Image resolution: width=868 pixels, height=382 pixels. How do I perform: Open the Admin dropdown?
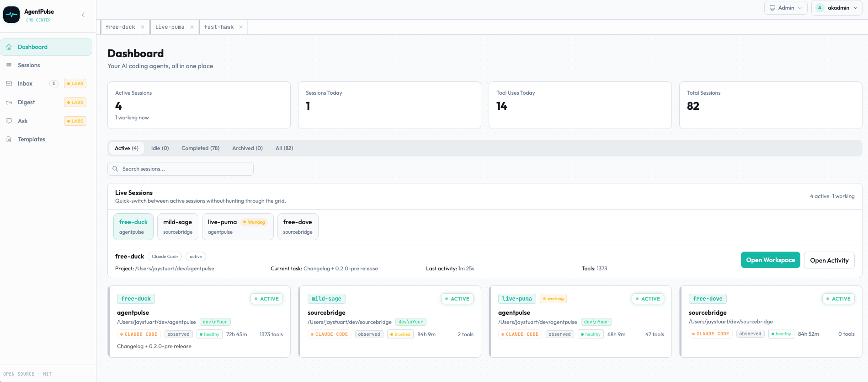pos(786,8)
